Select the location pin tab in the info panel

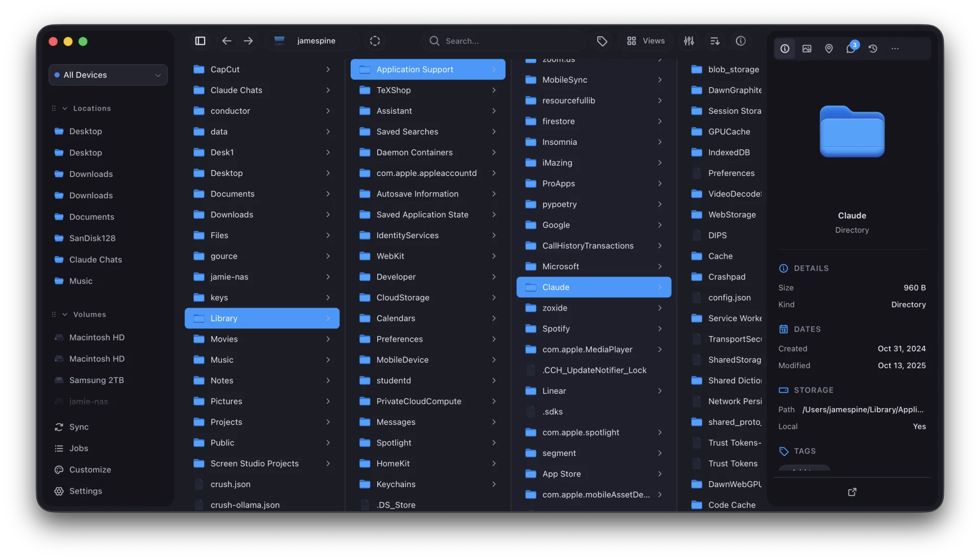pyautogui.click(x=829, y=48)
